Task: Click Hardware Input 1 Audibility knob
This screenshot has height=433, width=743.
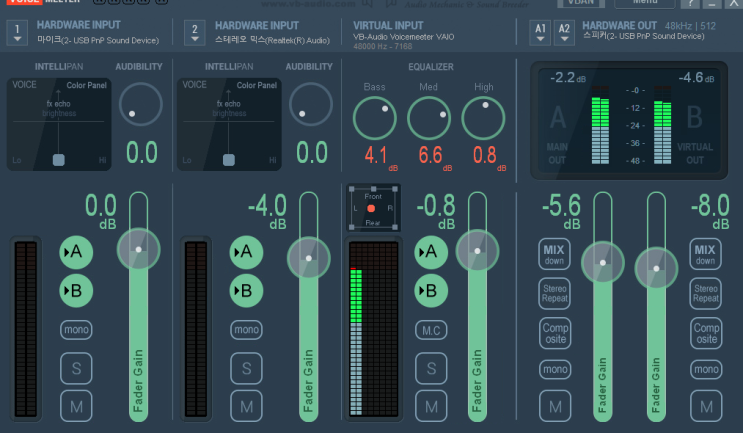Action: tap(141, 104)
